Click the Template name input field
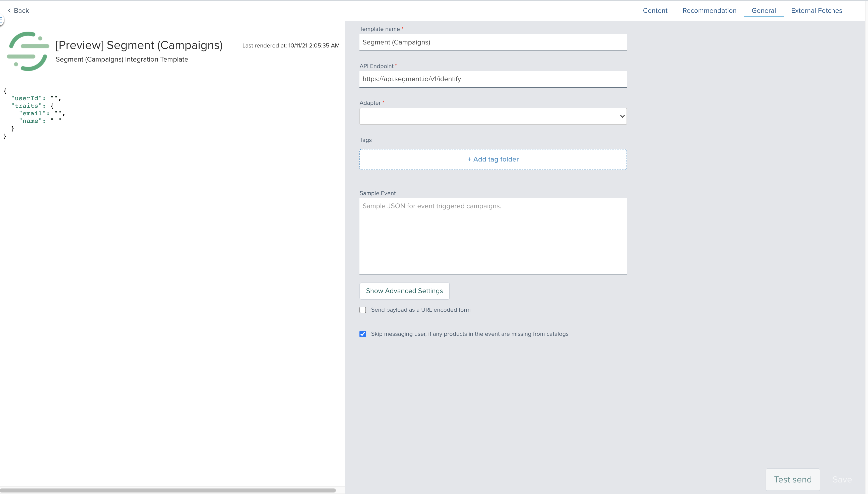 click(x=492, y=42)
